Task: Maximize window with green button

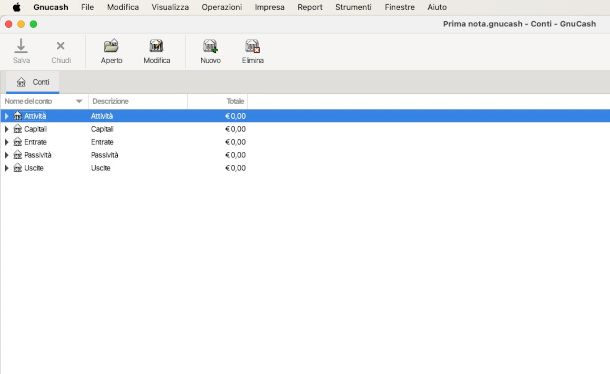Action: [33, 24]
